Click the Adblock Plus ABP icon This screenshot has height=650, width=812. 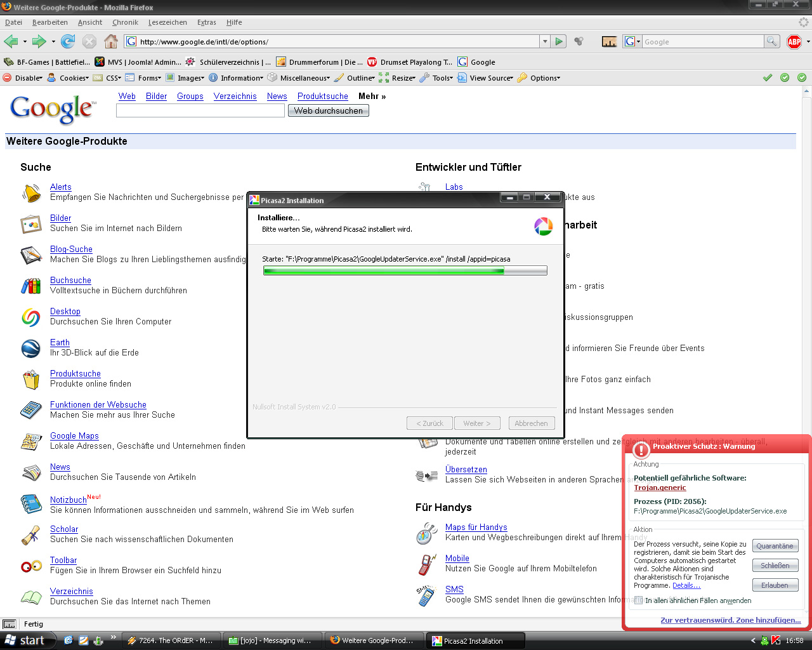tap(794, 42)
